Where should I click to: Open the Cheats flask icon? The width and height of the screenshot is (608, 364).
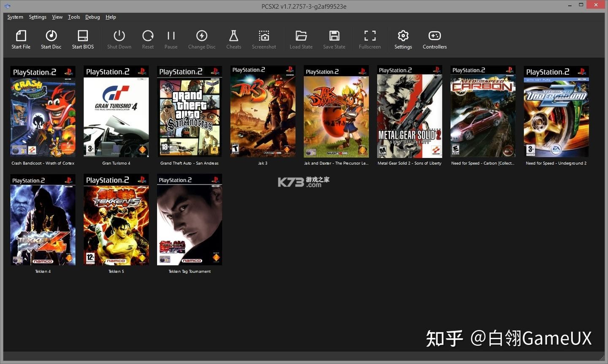233,35
